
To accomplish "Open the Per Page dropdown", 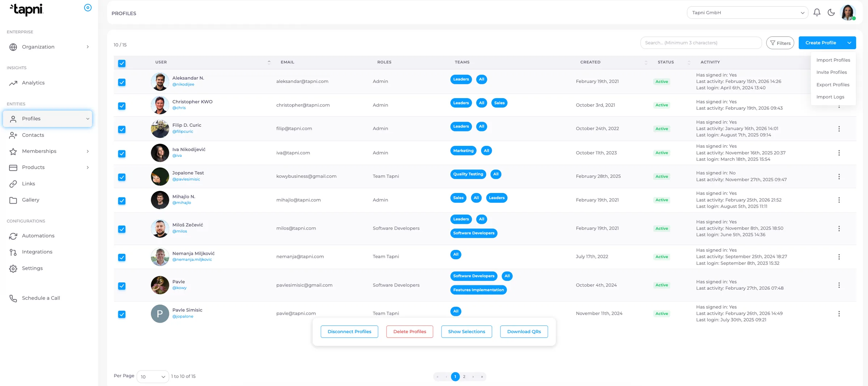I will (153, 377).
